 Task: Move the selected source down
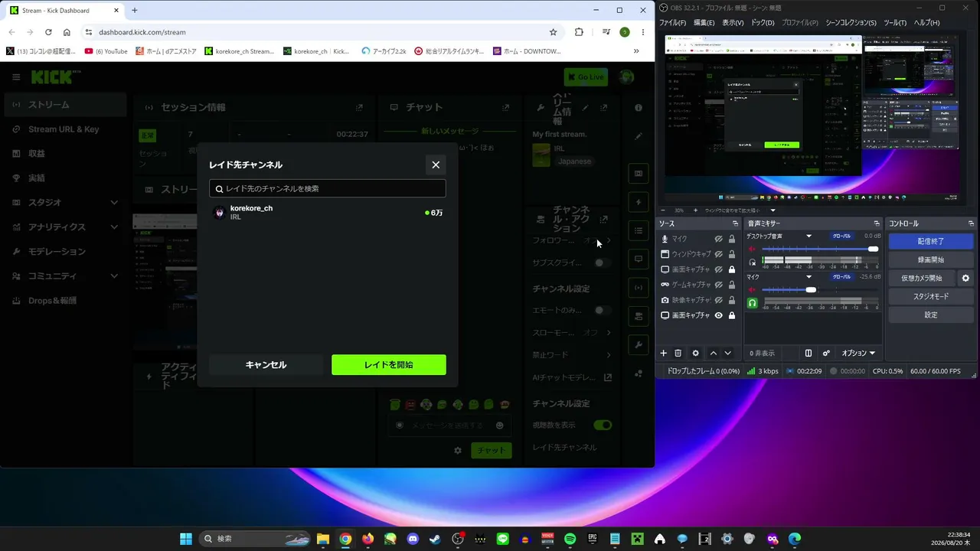[727, 354]
